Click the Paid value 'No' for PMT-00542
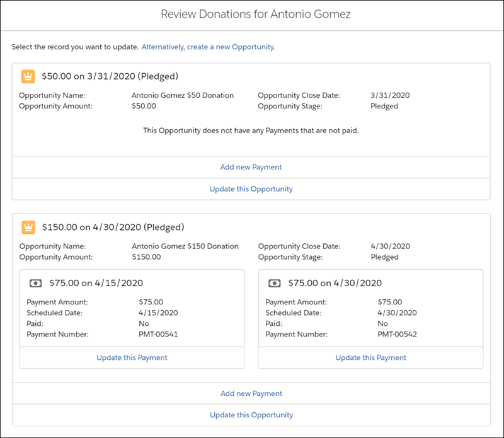This screenshot has width=504, height=438. pos(383,323)
